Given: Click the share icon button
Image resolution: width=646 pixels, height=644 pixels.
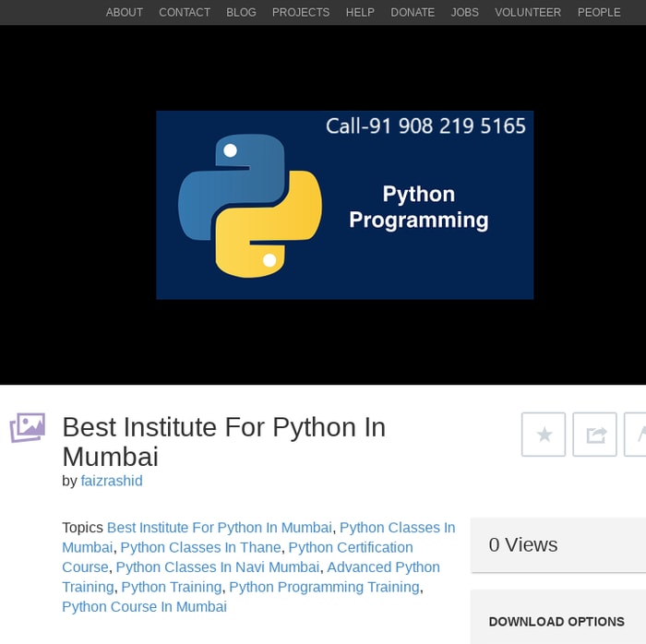Looking at the screenshot, I should 594,434.
